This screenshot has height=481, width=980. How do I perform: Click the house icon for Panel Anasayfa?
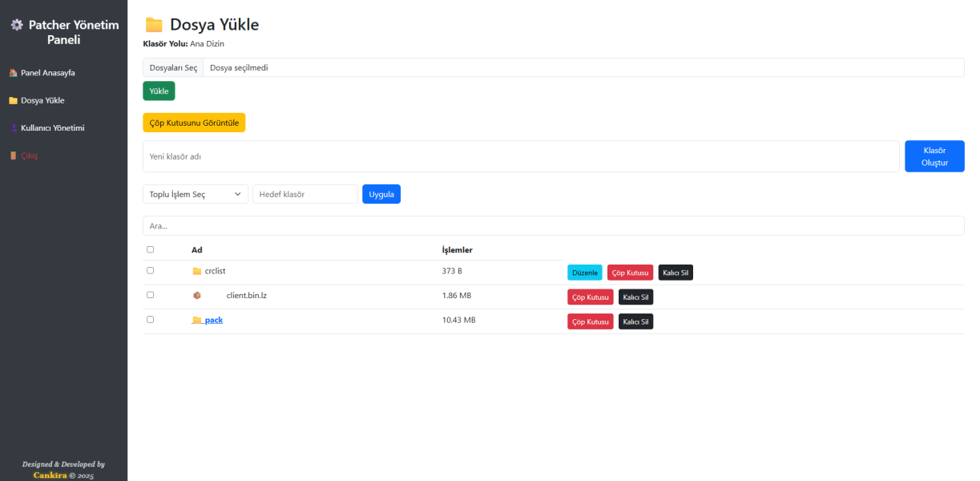pos(13,73)
